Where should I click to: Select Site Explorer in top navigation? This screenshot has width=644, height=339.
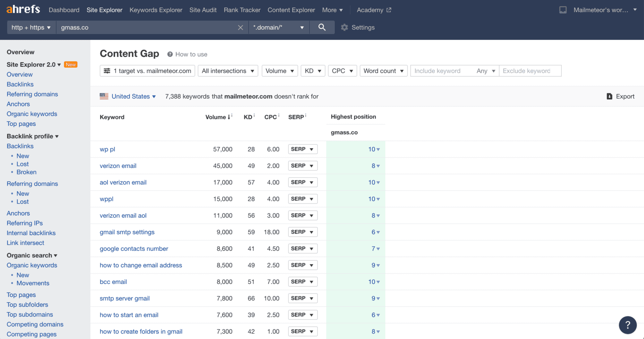[105, 10]
